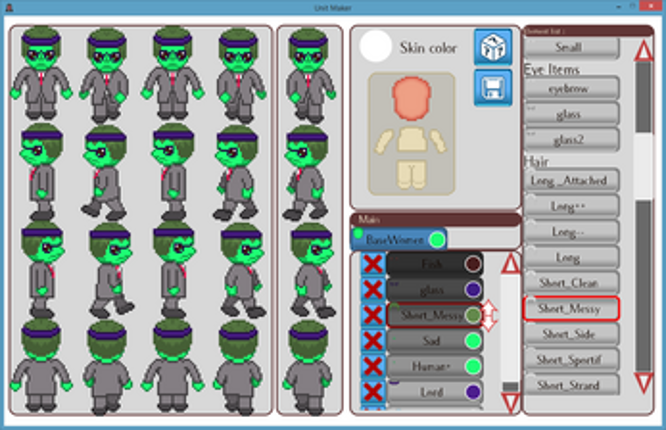Click the Eye Items section header
Image resolution: width=666 pixels, height=430 pixels.
point(552,69)
